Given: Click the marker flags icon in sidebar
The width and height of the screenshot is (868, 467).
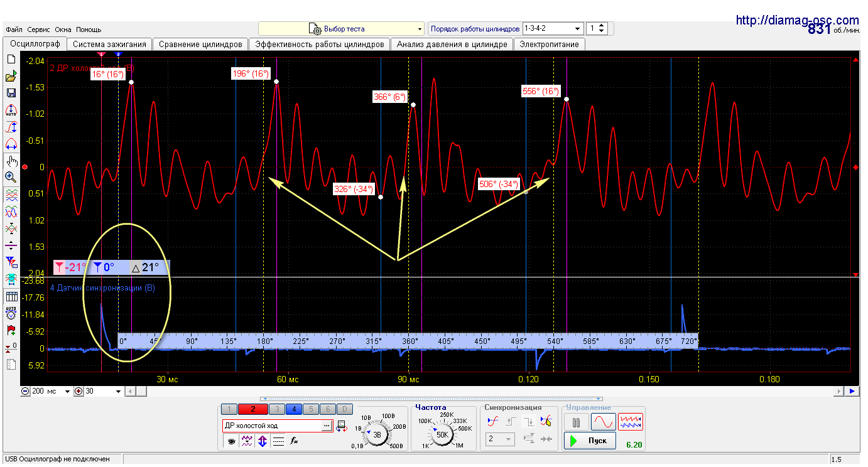Looking at the screenshot, I should [11, 262].
